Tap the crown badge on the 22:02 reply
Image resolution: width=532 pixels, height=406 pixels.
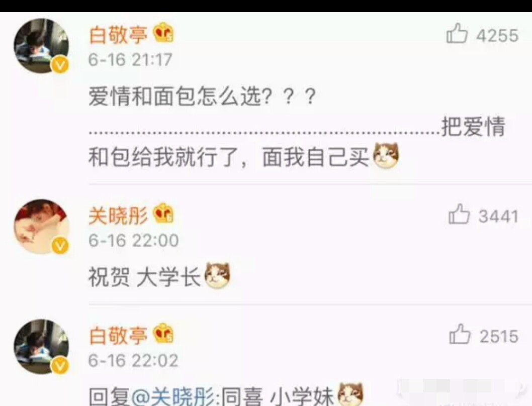pos(163,334)
